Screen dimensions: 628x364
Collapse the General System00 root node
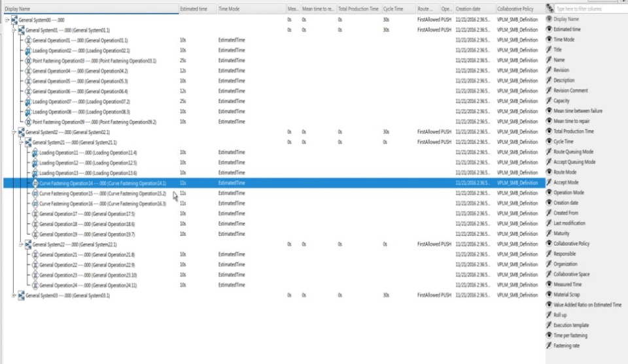(x=7, y=20)
